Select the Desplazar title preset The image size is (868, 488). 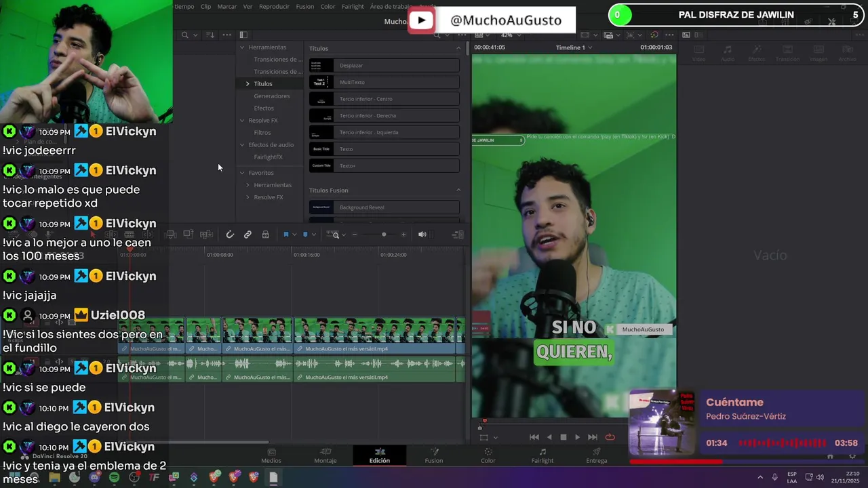point(384,66)
